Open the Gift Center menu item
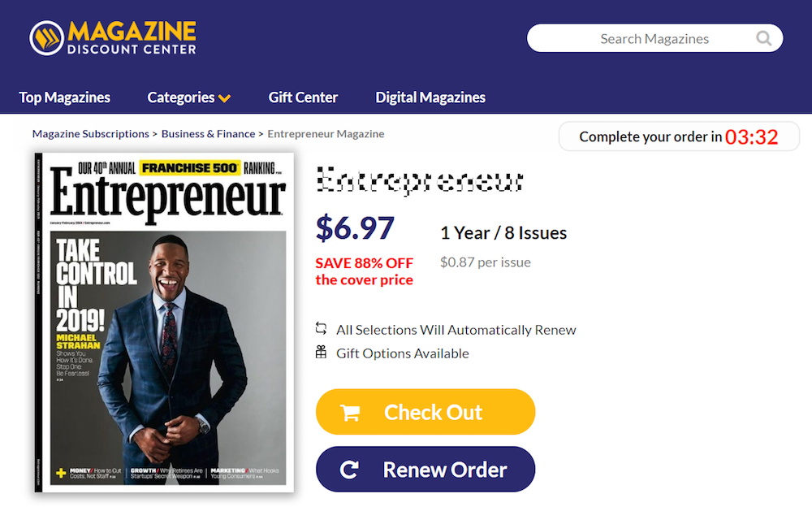The width and height of the screenshot is (812, 511). click(303, 97)
